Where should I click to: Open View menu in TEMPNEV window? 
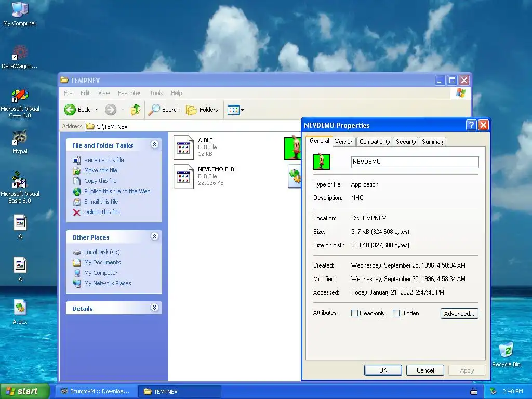pyautogui.click(x=104, y=93)
